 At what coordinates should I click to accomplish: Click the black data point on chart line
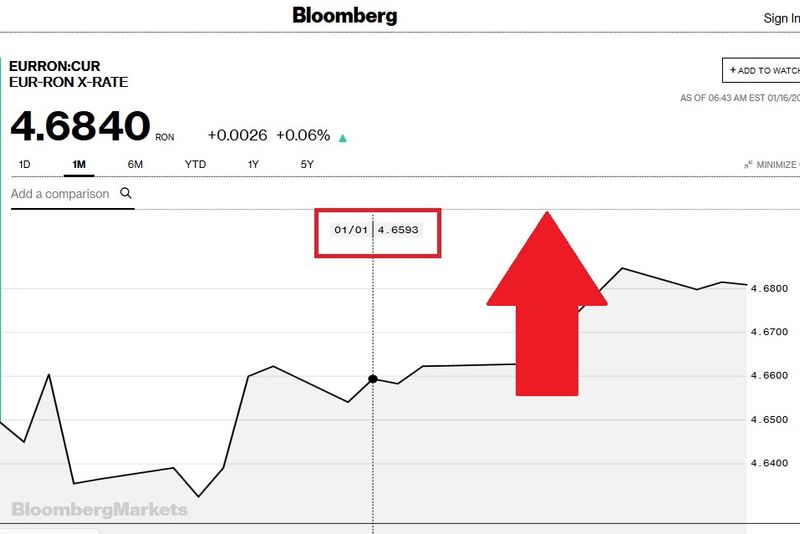pyautogui.click(x=373, y=379)
